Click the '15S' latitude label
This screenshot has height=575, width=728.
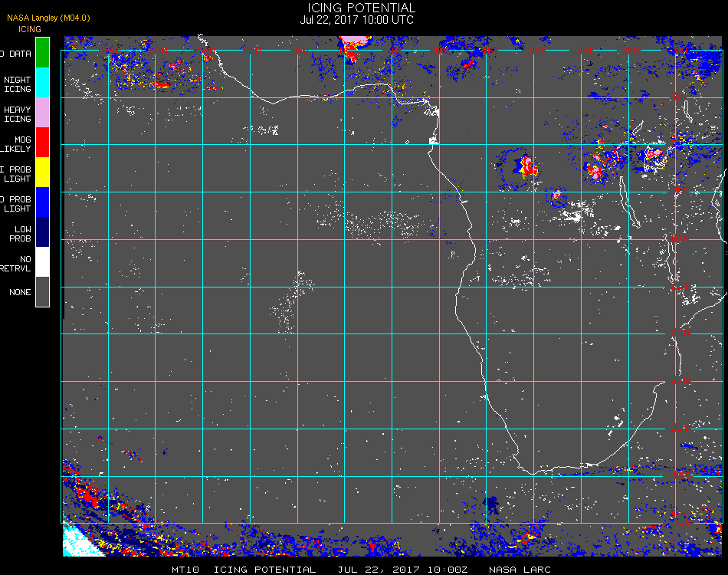[680, 286]
